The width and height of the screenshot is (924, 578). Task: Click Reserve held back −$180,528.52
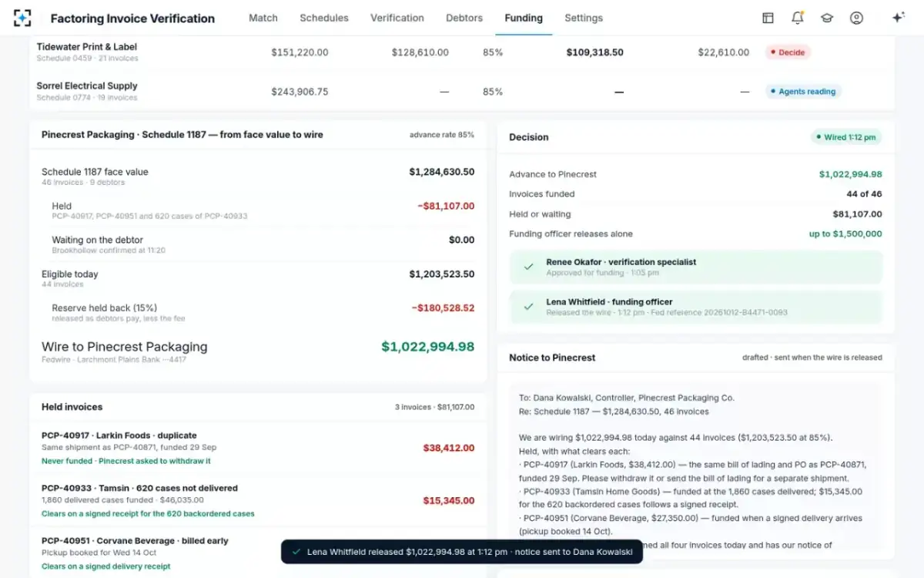[x=443, y=307]
